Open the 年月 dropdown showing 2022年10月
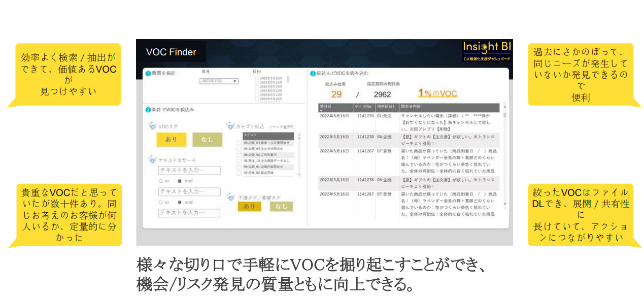Viewport: 644px width, 296px height. [x=219, y=81]
